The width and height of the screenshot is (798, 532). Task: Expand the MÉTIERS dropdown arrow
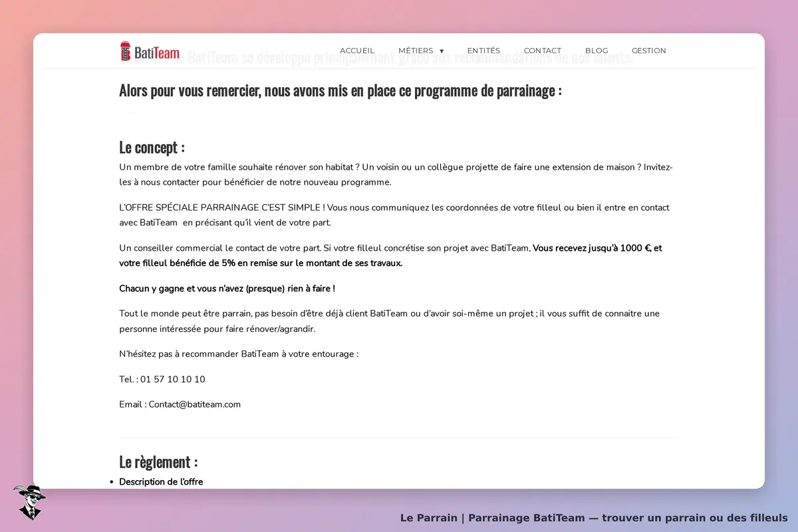[442, 51]
